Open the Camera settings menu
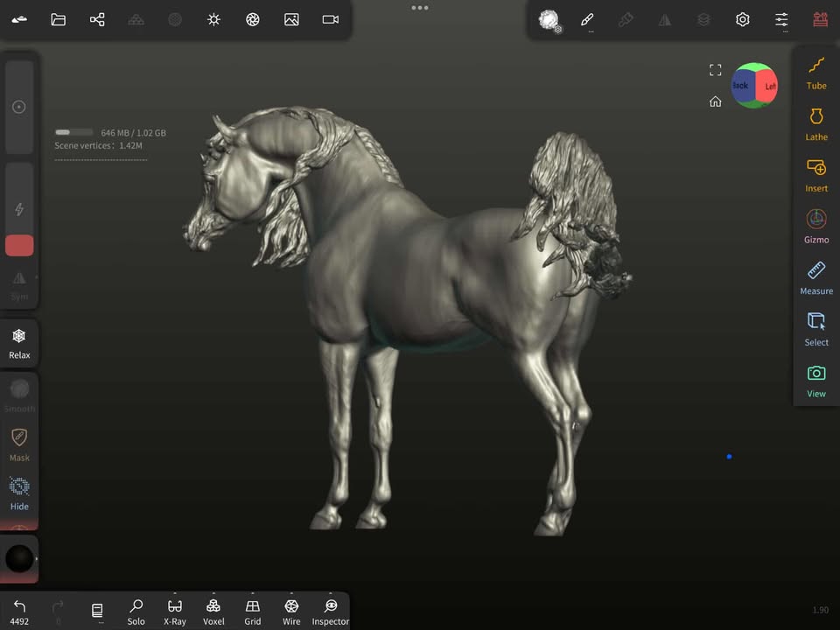 click(330, 19)
